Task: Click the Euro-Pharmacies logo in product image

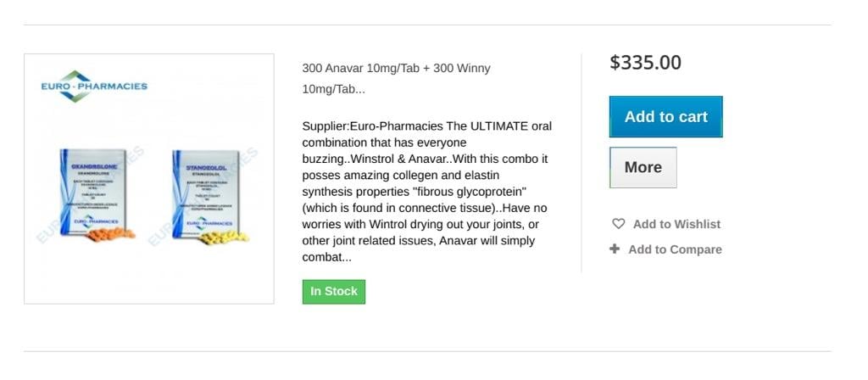Action: (94, 87)
